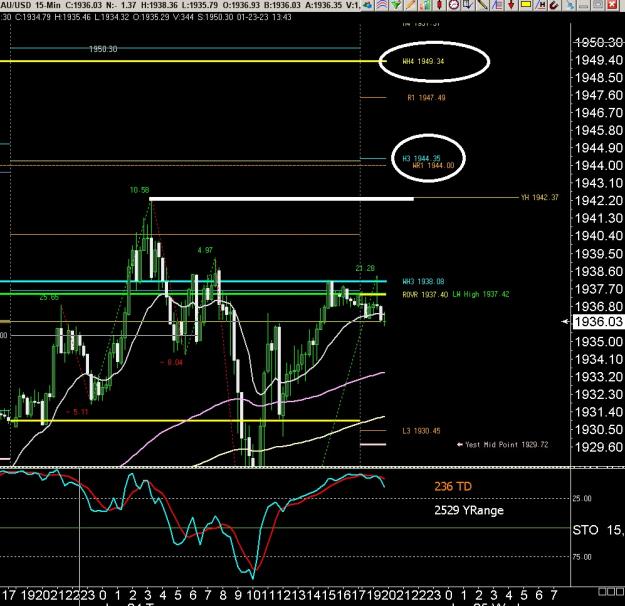Click the 4.97 green swing label
The image size is (625, 606).
205,250
